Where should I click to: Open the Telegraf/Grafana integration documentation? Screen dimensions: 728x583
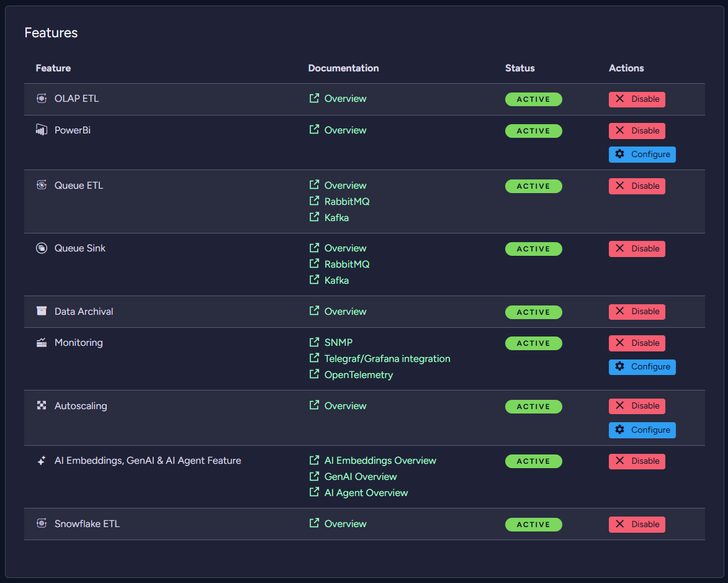coord(387,358)
